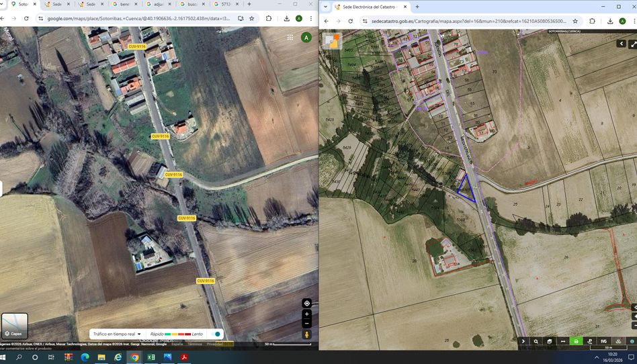Switch to the benef browser tab
Image resolution: width=637 pixels, height=364 pixels.
125,5
